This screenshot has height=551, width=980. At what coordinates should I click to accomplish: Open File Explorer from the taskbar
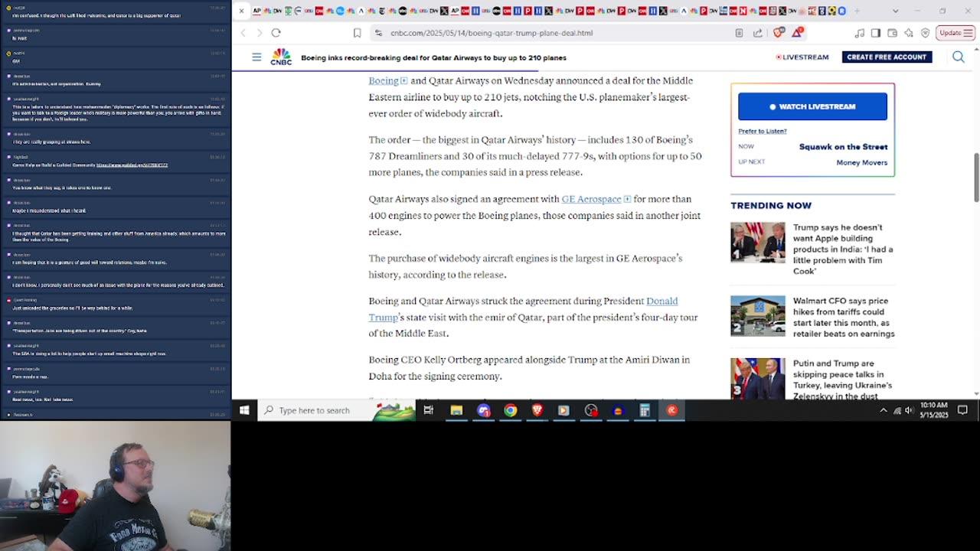(456, 410)
